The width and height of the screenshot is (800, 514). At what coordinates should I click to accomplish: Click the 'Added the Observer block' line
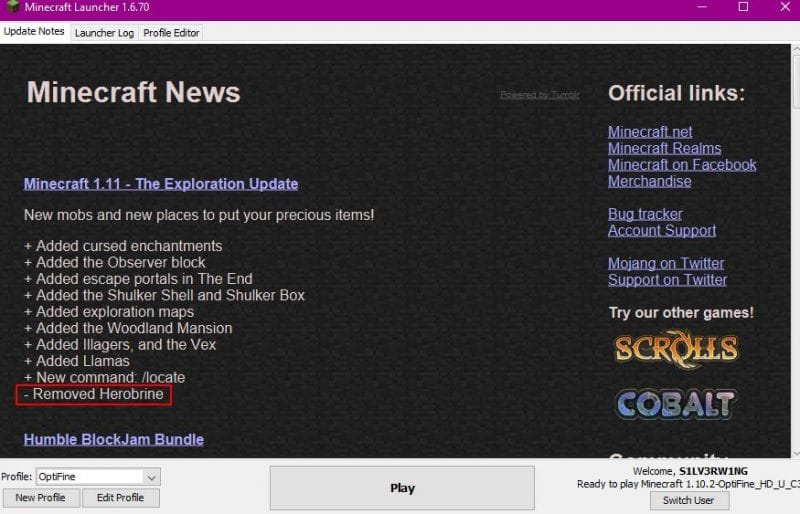click(114, 262)
